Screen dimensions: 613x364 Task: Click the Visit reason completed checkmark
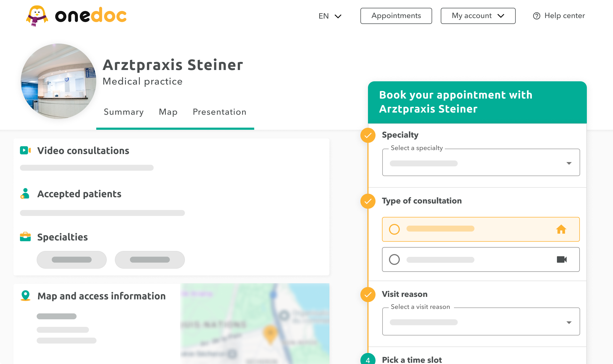[x=368, y=295]
